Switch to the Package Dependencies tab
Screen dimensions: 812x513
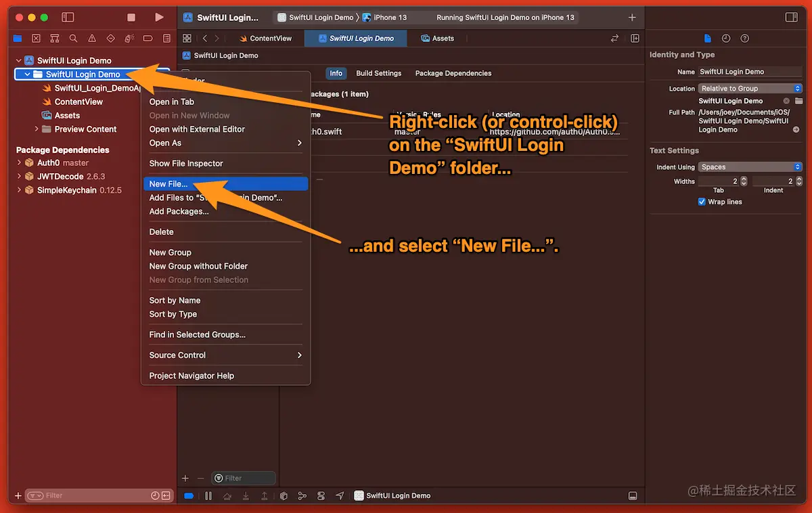[x=453, y=73]
